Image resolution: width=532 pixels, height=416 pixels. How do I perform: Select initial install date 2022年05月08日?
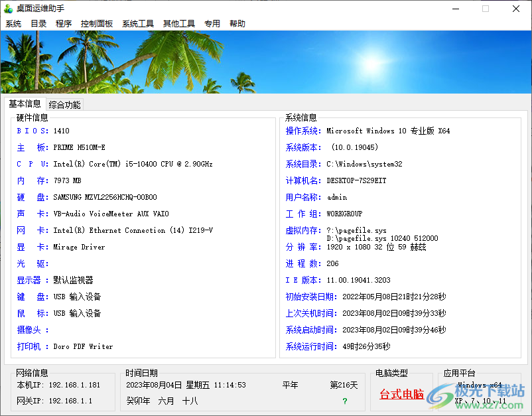(394, 297)
